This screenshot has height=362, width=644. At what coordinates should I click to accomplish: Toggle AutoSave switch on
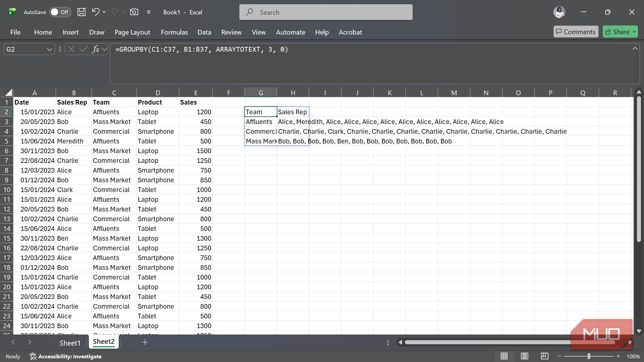pyautogui.click(x=60, y=12)
